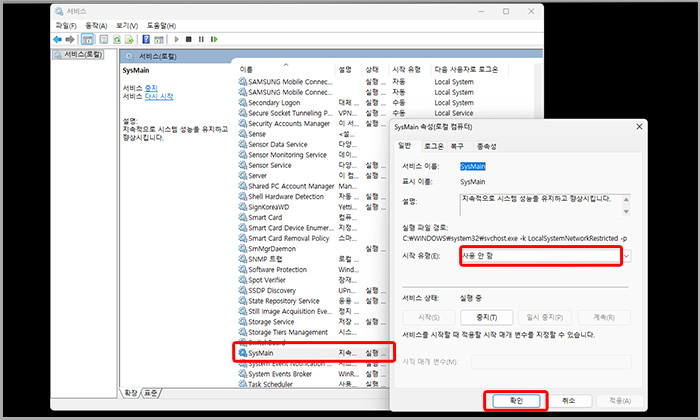This screenshot has width=700, height=420.
Task: Open the 보기(V) menu
Action: 127,26
